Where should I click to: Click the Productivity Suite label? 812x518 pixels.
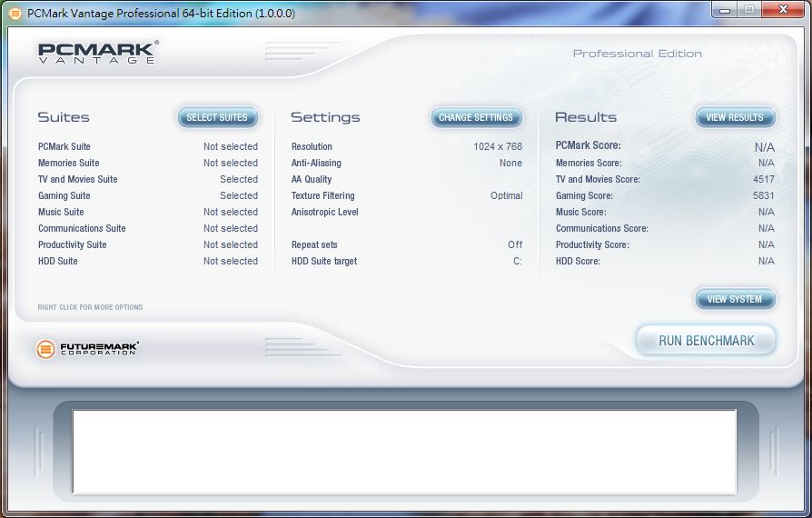tap(73, 244)
